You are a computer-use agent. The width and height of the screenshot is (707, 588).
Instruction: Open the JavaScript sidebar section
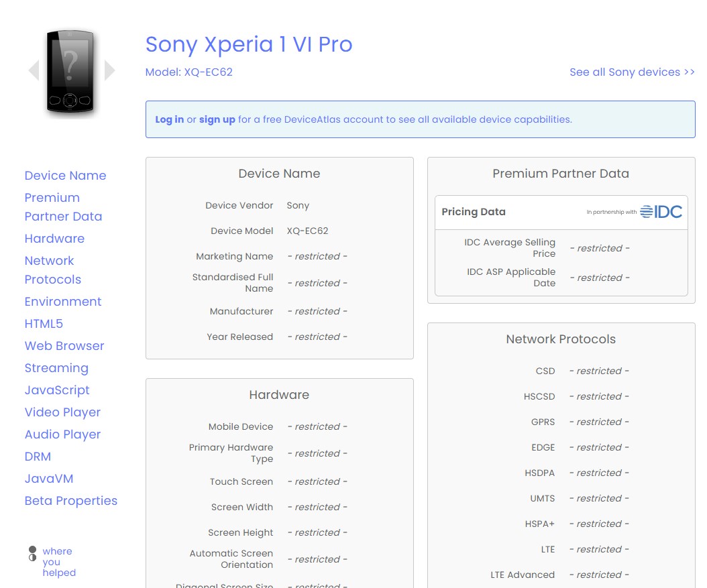(57, 390)
